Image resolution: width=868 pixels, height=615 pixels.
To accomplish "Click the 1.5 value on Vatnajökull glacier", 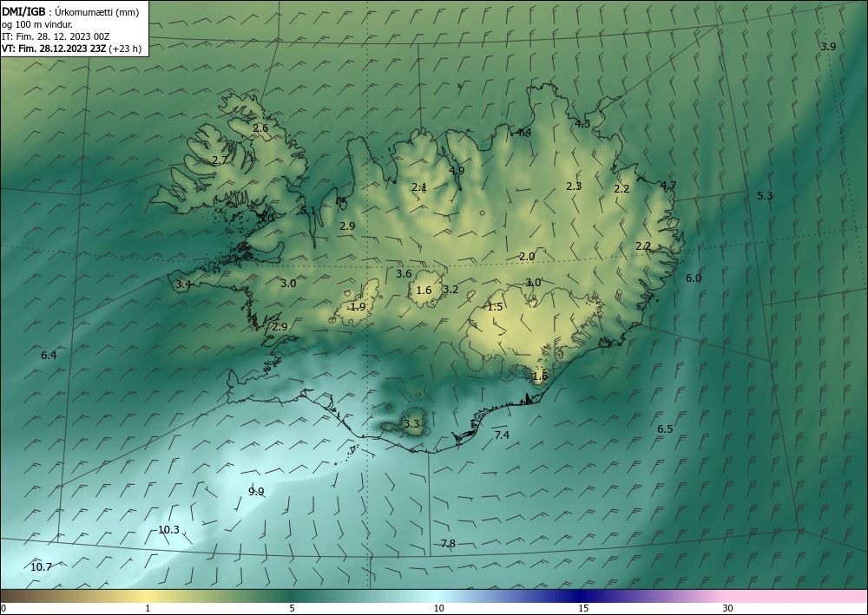I will click(495, 307).
